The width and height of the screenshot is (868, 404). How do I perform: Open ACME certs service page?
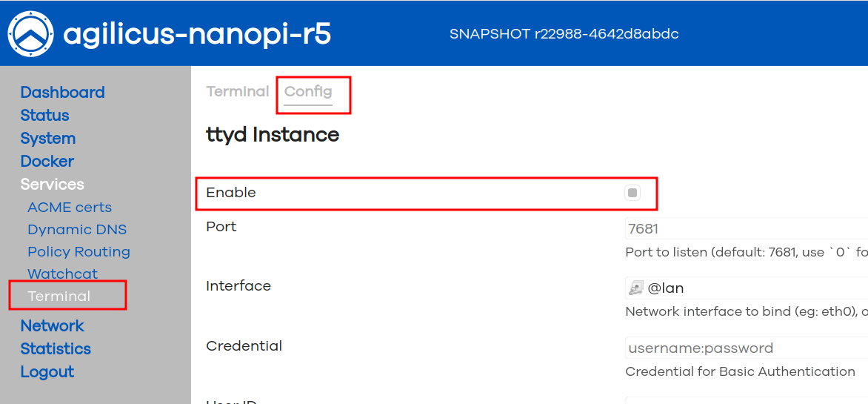coord(70,208)
